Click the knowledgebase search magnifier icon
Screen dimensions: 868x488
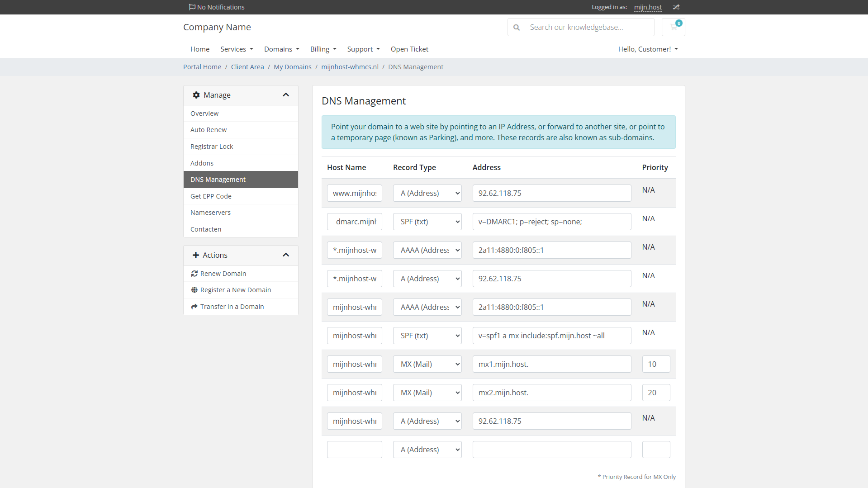coord(517,27)
